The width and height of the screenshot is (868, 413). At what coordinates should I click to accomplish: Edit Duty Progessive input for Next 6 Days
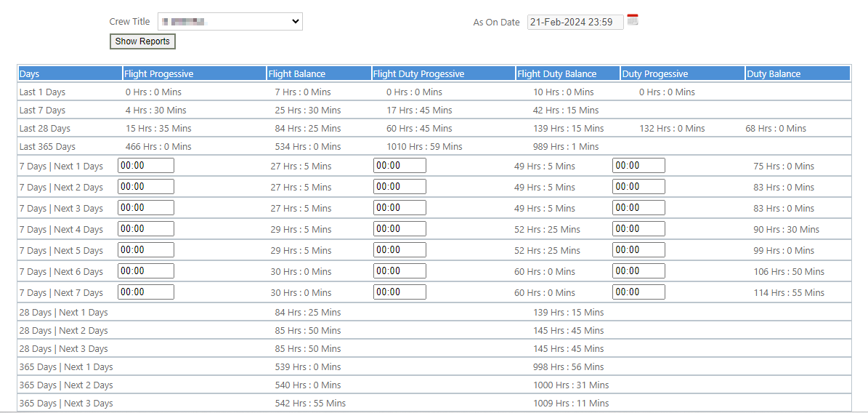click(x=638, y=271)
